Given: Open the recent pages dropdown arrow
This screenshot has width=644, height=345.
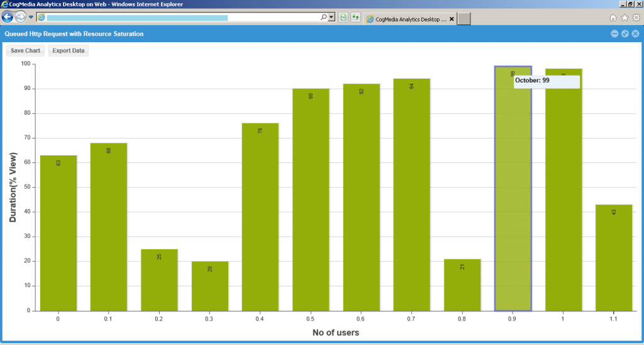Looking at the screenshot, I should (31, 18).
